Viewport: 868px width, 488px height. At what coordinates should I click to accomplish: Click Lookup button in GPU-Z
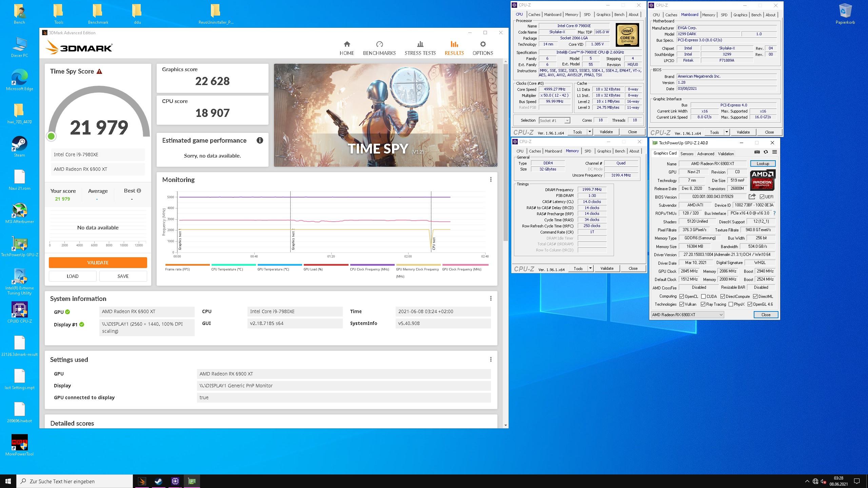pyautogui.click(x=763, y=164)
